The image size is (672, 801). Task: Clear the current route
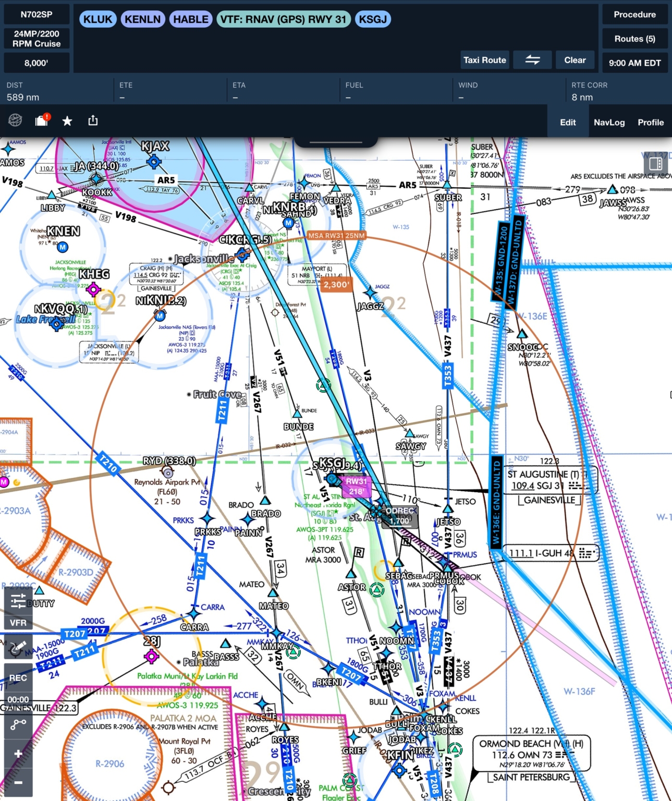[575, 59]
